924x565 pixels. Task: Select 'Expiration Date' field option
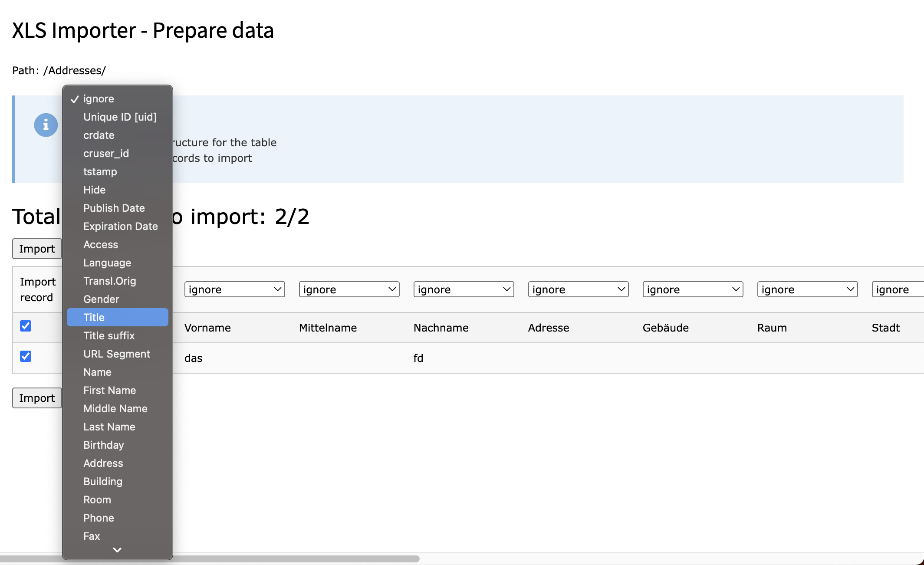pyautogui.click(x=118, y=227)
